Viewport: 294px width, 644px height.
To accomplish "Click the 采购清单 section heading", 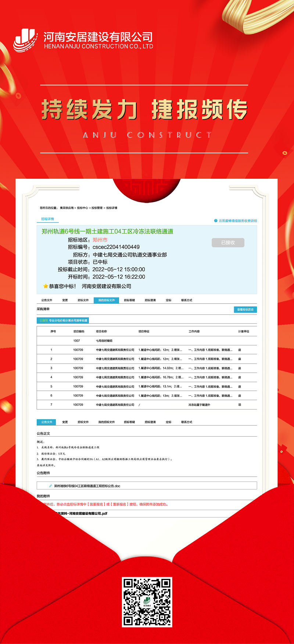I will click(x=43, y=309).
